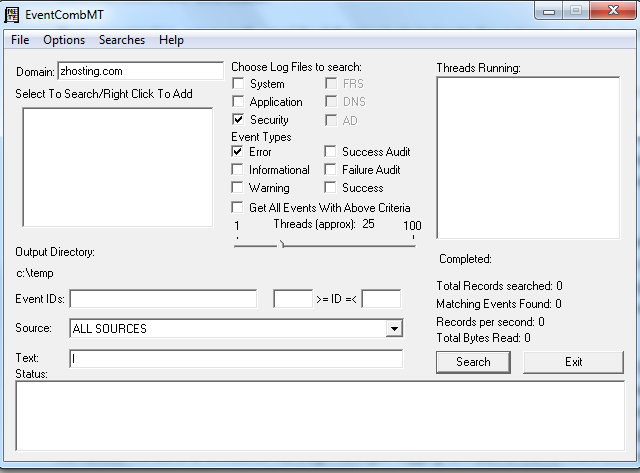640x473 pixels.
Task: Expand the Source dropdown arrow
Action: coord(394,329)
